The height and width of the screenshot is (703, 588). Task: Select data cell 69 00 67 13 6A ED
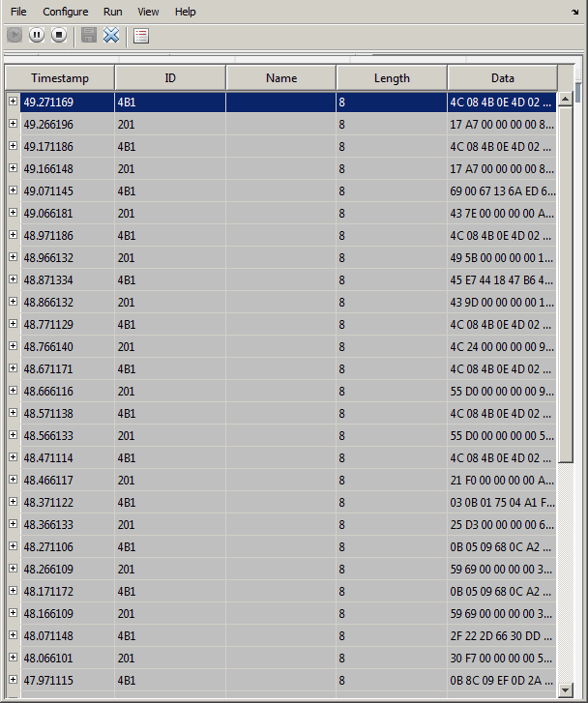[502, 191]
